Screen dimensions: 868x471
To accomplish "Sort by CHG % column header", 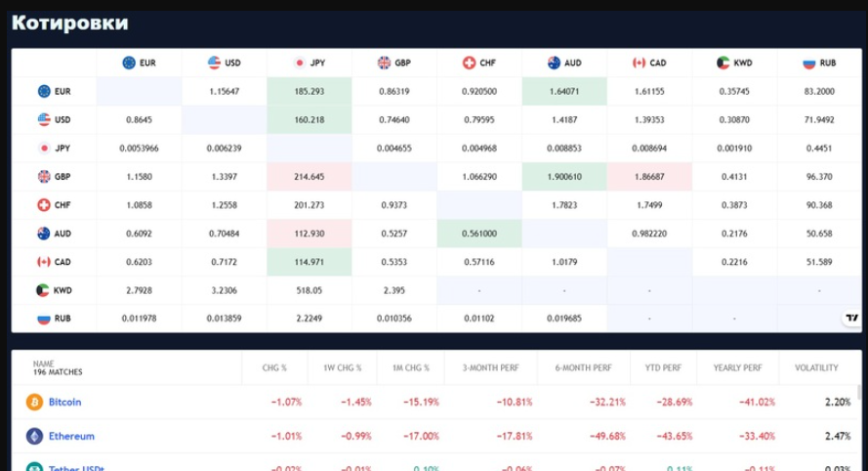I will 274,368.
